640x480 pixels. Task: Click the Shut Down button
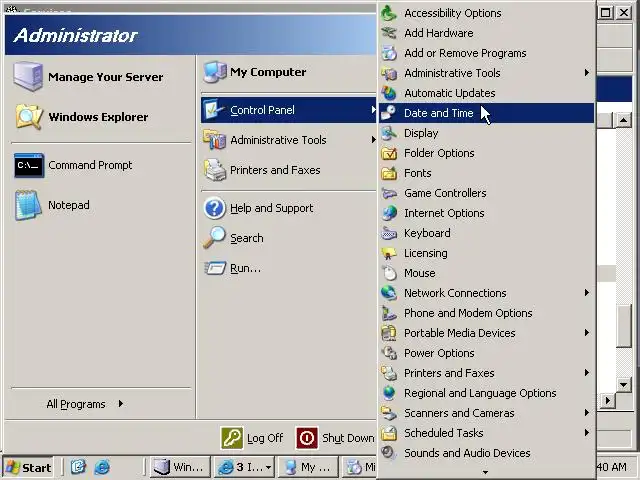[336, 438]
